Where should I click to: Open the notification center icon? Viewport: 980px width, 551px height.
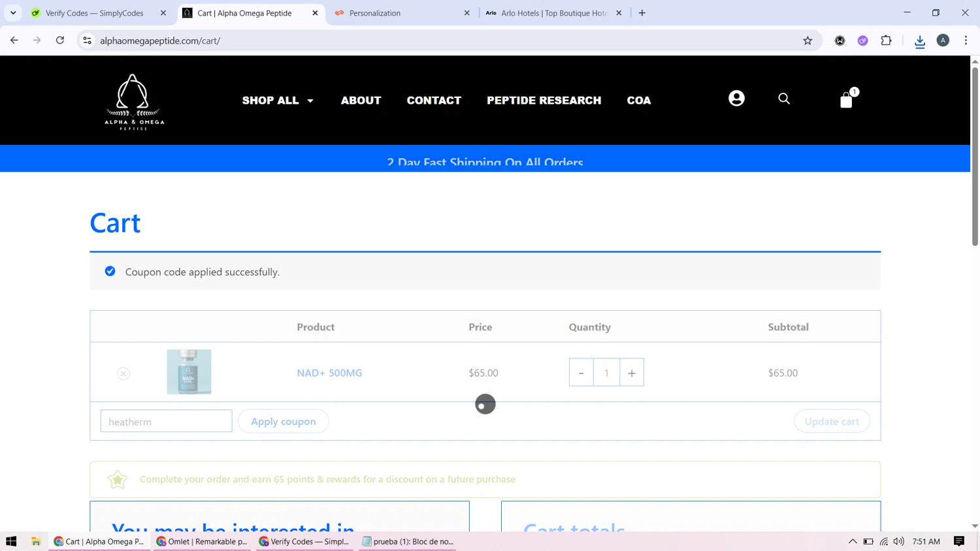pos(959,541)
